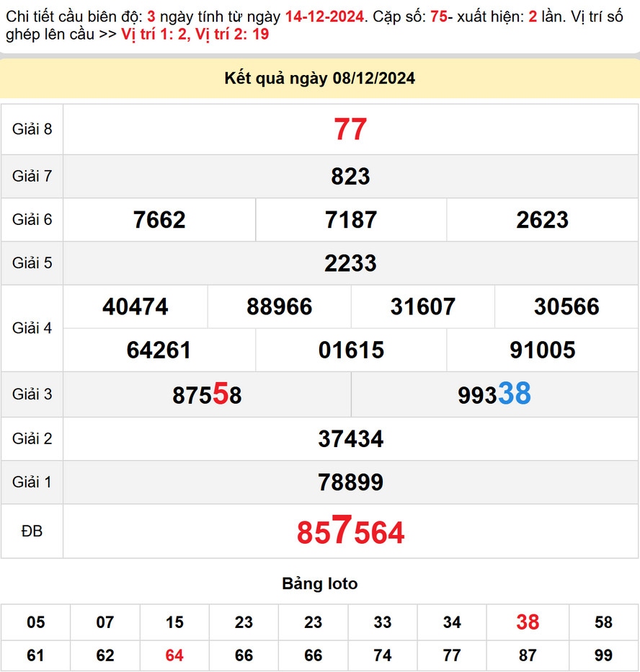Select Giải 4 number 40474
Image resolution: width=640 pixels, height=672 pixels.
click(x=135, y=307)
